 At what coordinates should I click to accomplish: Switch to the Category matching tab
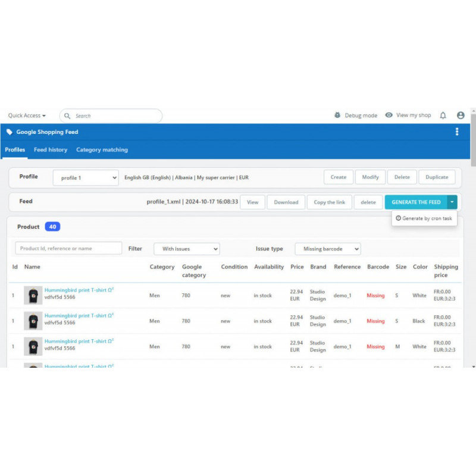coord(102,150)
